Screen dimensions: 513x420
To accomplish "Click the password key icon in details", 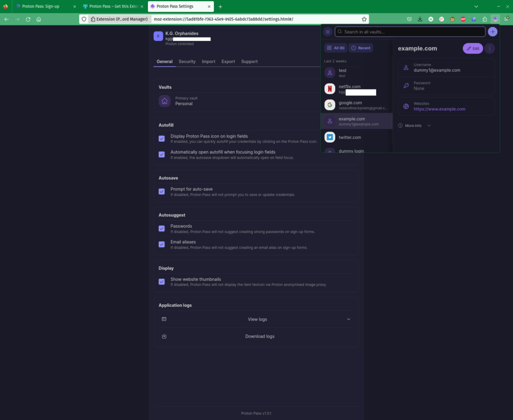I will click(406, 86).
